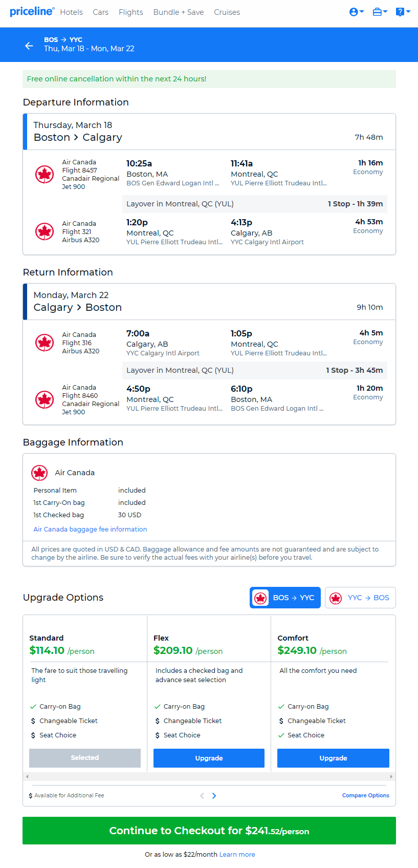Continue to Checkout for $241.52 per person

[x=209, y=831]
